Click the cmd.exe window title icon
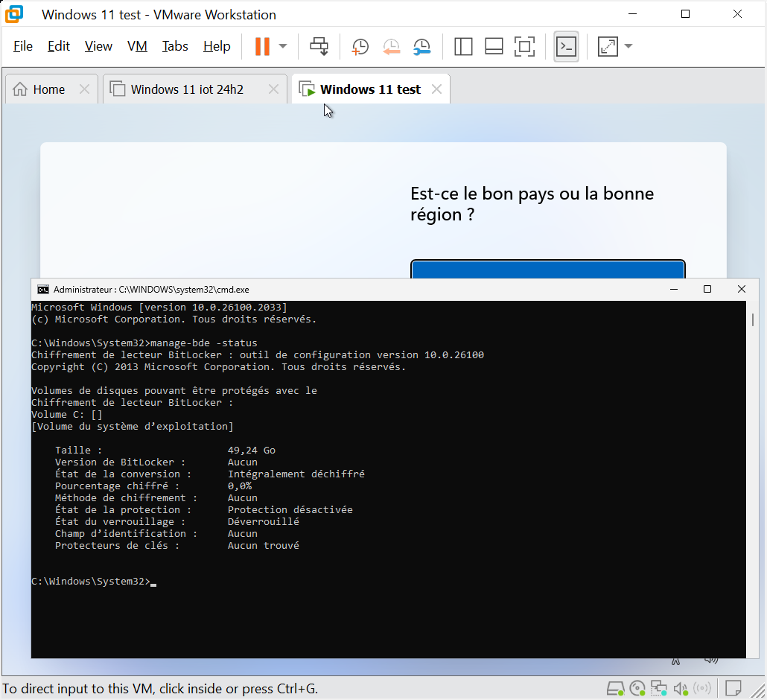Image resolution: width=767 pixels, height=700 pixels. point(43,290)
